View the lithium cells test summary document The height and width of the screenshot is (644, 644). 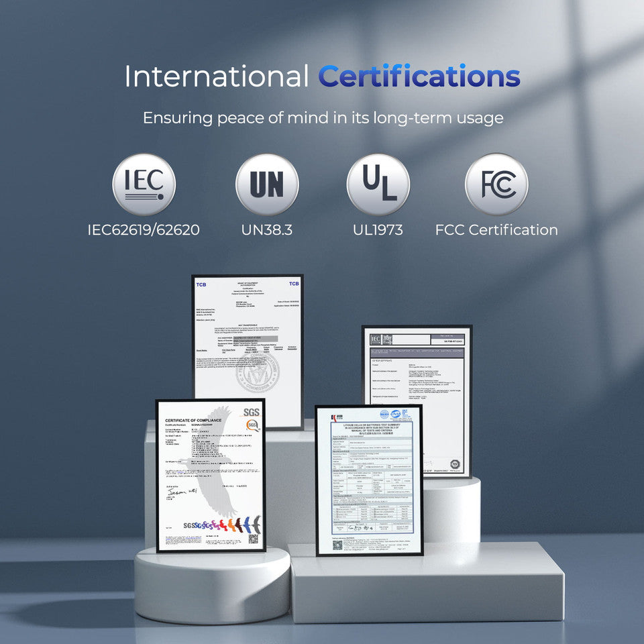[x=369, y=480]
